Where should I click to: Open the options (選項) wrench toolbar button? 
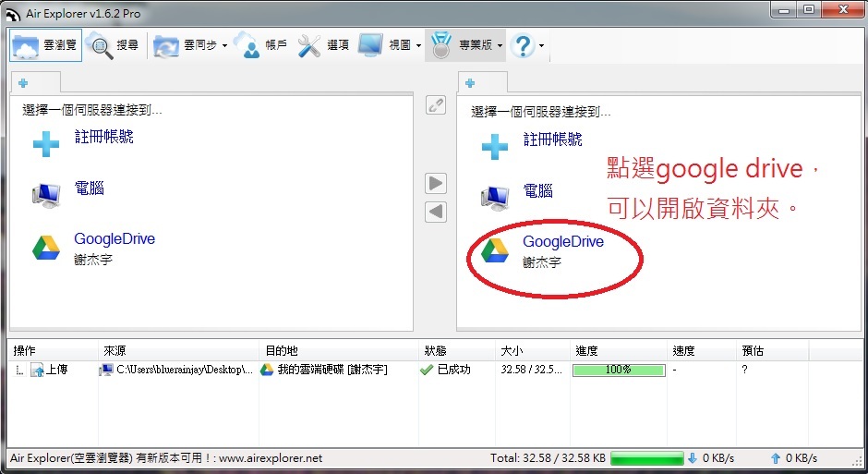click(x=323, y=45)
